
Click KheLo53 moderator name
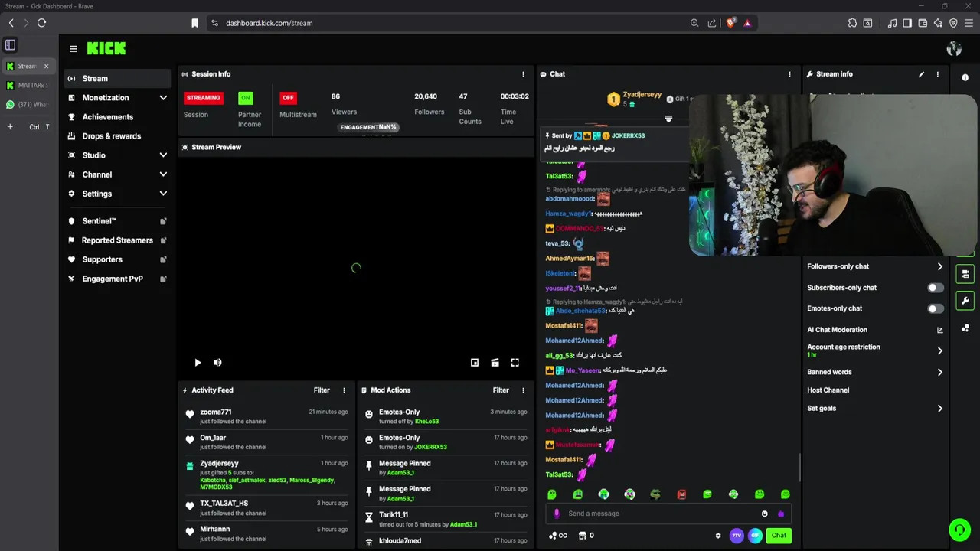click(x=426, y=422)
